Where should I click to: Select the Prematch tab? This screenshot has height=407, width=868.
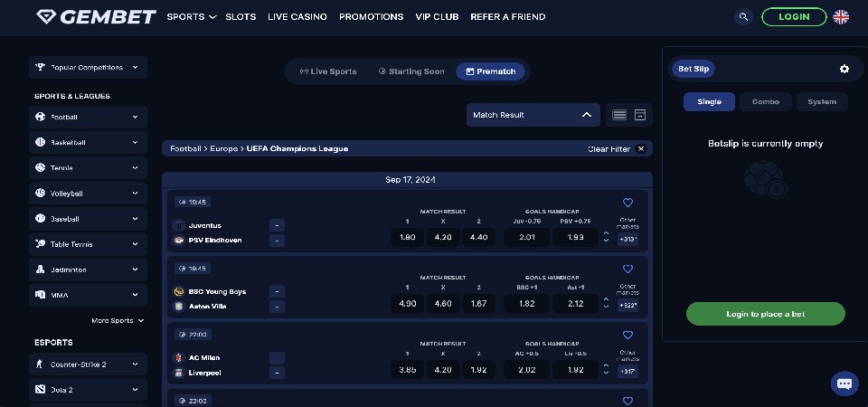(x=490, y=71)
